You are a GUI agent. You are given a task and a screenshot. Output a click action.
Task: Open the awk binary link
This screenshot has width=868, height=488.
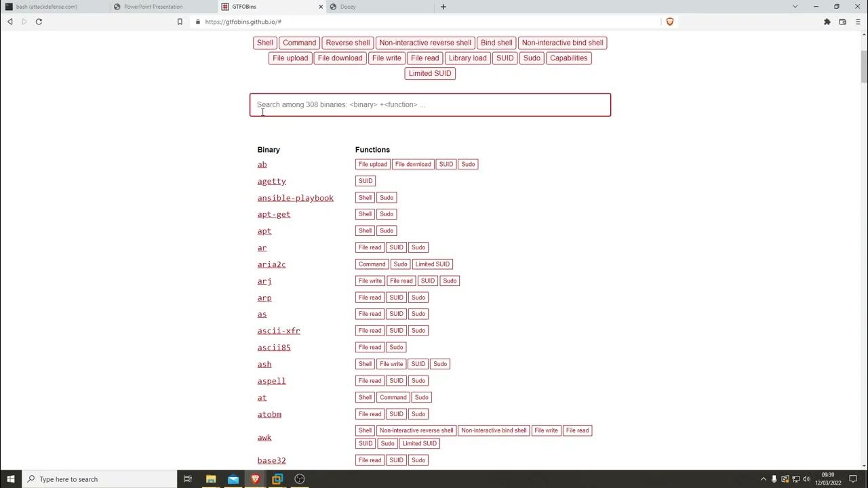tap(264, 437)
